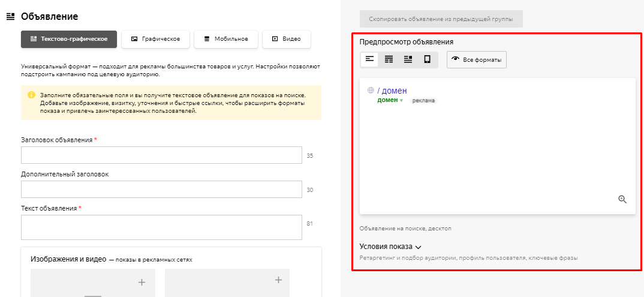Open the '/ домен' preview title link
This screenshot has height=297, width=644.
click(x=392, y=91)
